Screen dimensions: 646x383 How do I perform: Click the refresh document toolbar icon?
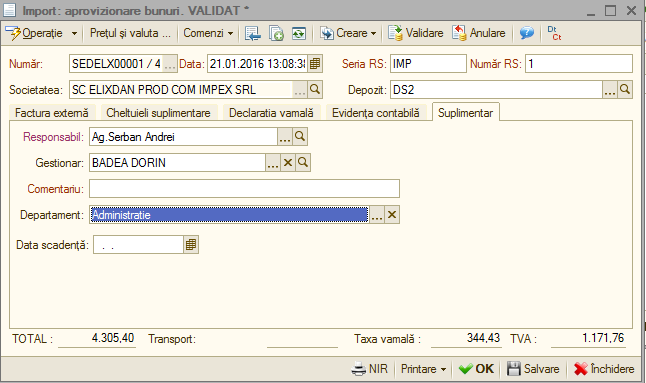point(299,33)
